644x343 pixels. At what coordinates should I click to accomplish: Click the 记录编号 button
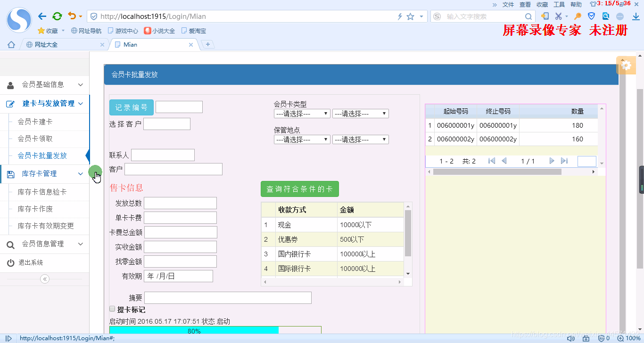coord(132,107)
